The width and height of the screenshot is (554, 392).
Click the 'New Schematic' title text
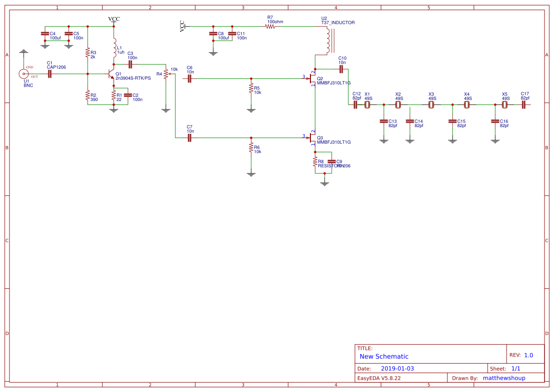384,356
